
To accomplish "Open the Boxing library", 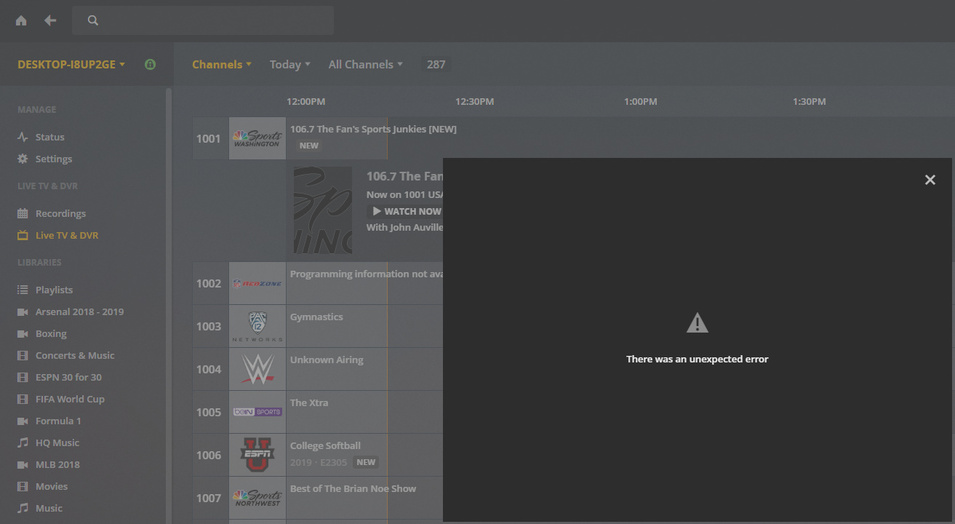I will pos(51,334).
